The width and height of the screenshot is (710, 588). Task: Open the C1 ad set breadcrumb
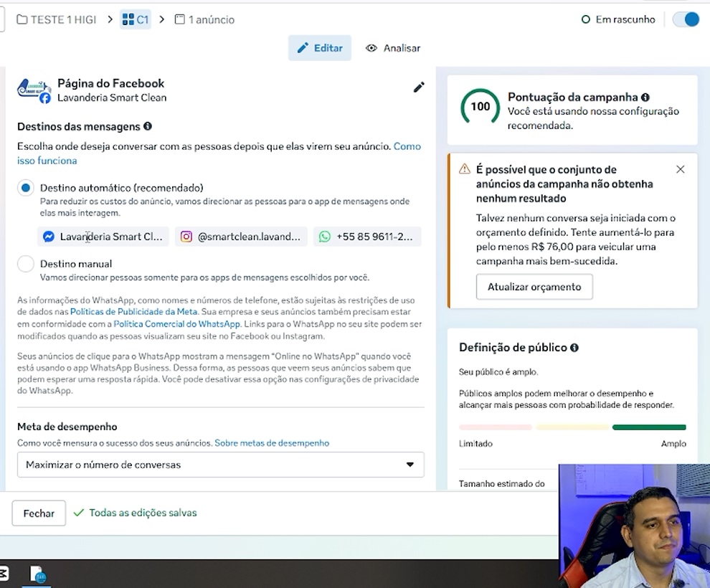tap(136, 19)
